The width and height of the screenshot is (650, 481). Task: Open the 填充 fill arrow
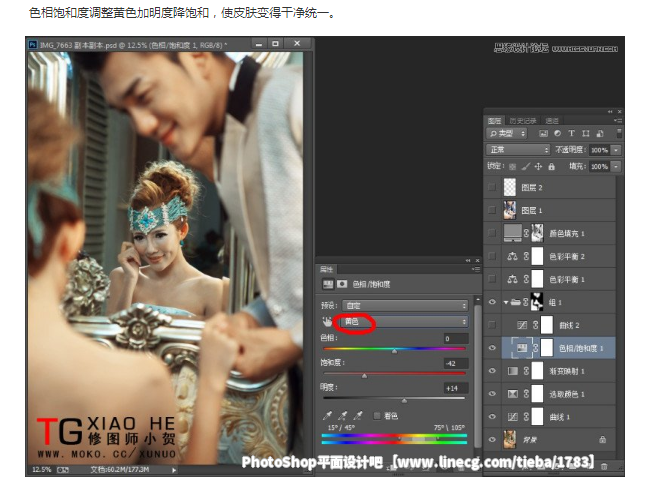(616, 167)
